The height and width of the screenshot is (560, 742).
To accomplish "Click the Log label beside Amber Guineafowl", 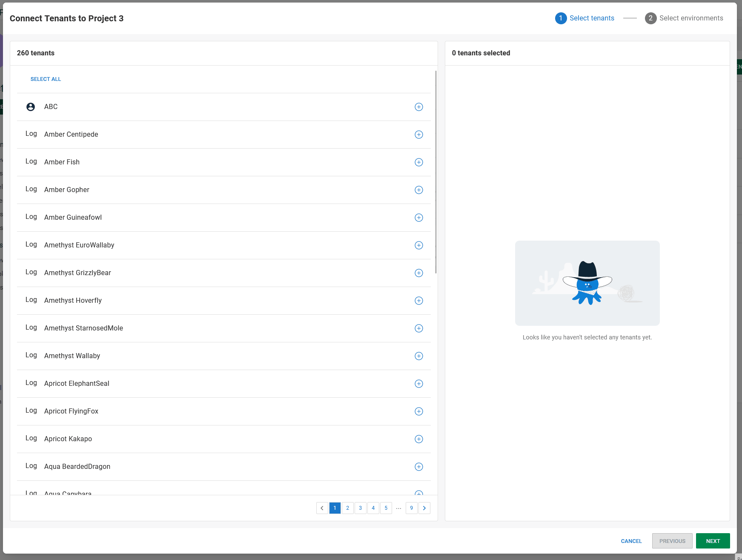I will (x=31, y=216).
